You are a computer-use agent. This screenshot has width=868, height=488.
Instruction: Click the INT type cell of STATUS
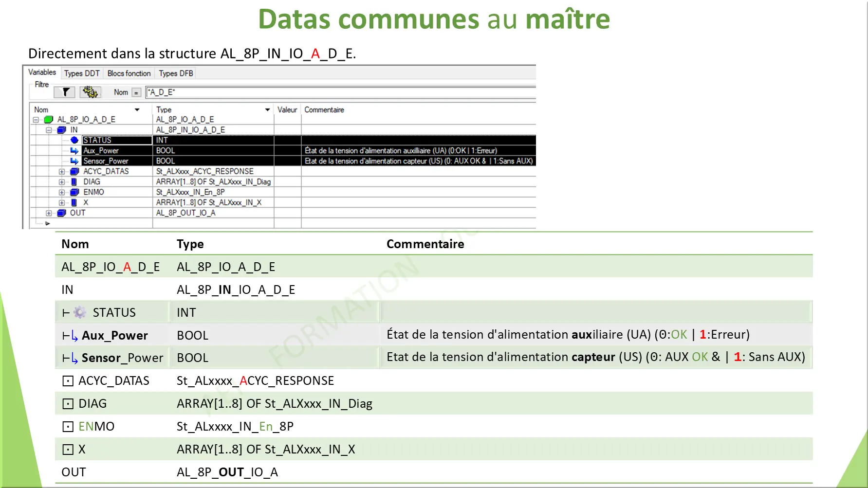(213, 140)
